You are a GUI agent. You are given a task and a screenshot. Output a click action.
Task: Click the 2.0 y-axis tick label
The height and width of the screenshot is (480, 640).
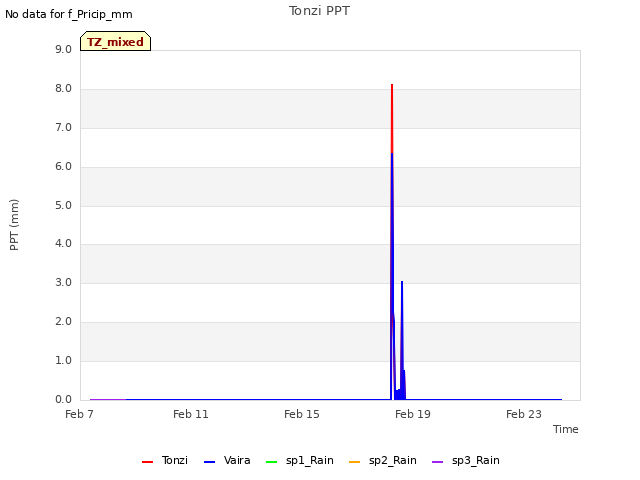63,322
